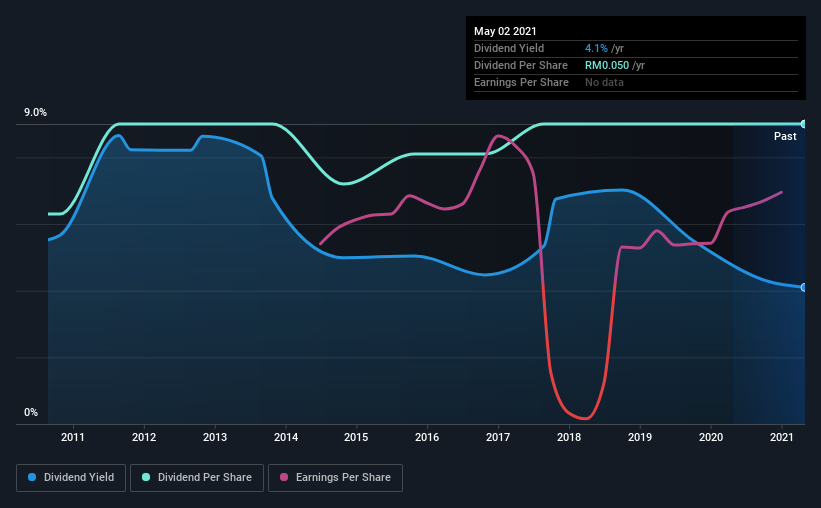This screenshot has height=508, width=821.
Task: Select the Dividend Yield endpoint marker dot
Action: [x=804, y=288]
